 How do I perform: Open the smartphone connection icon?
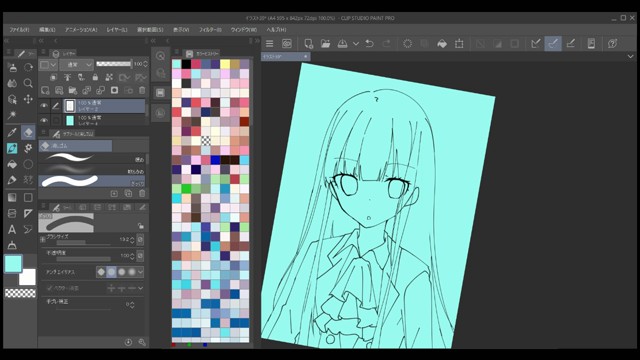point(591,44)
